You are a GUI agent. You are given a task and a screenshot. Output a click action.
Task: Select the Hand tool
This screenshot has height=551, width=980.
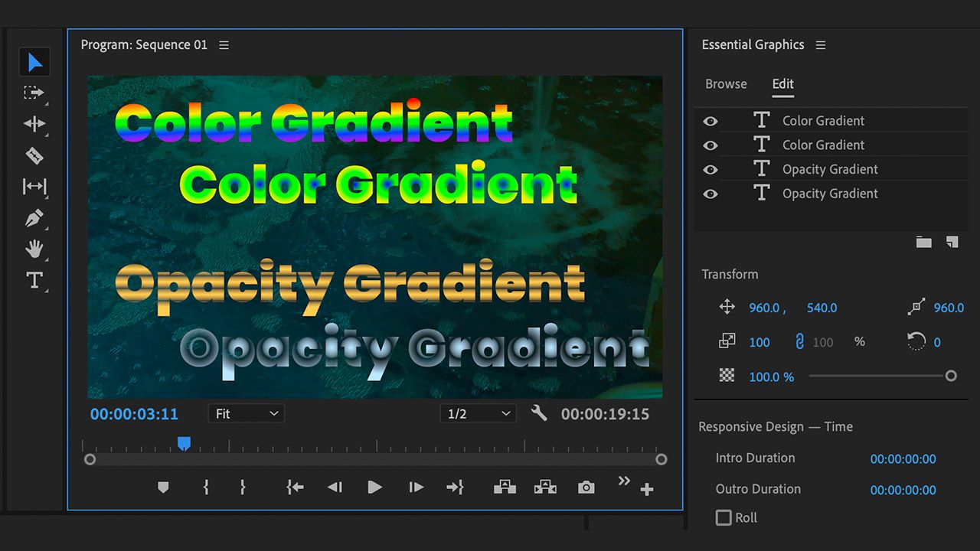coord(34,249)
